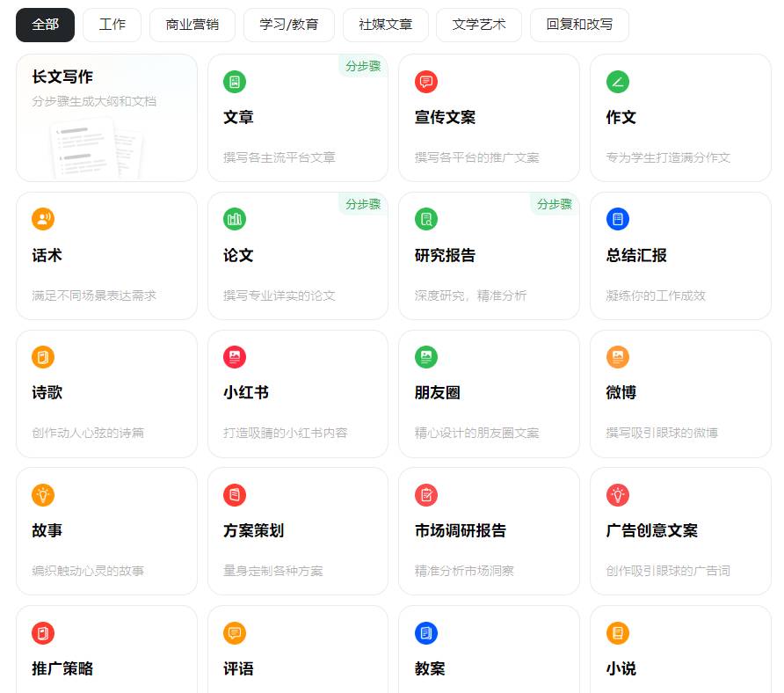Switch to the 学习/教育 tab
Screen dimensions: 784x693
point(288,25)
